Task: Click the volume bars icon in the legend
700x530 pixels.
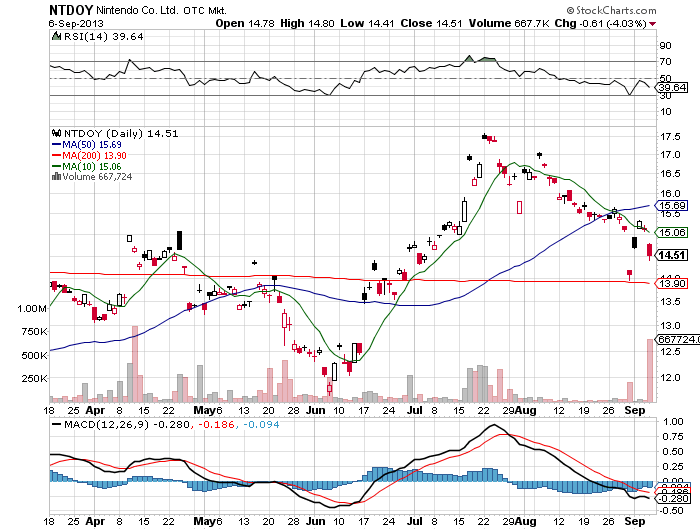Action: [56, 177]
